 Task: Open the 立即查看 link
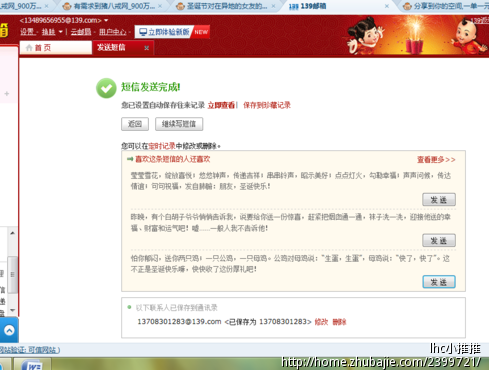(x=221, y=105)
